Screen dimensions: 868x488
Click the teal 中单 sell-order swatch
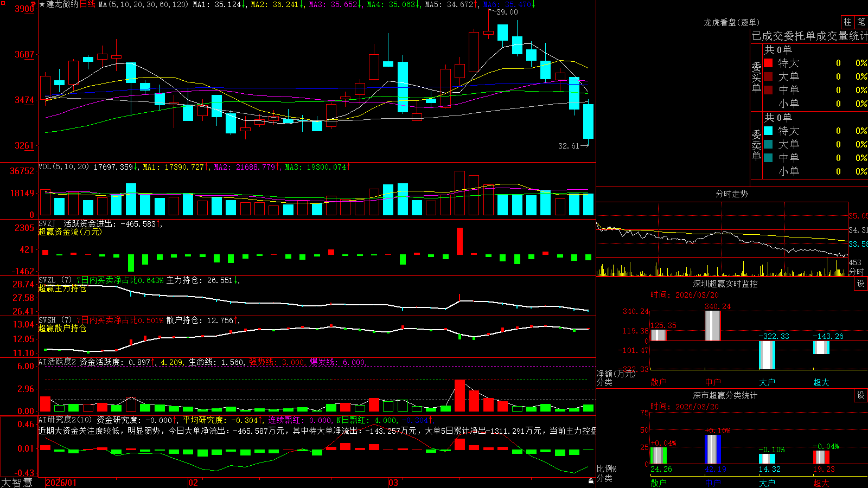pyautogui.click(x=768, y=158)
